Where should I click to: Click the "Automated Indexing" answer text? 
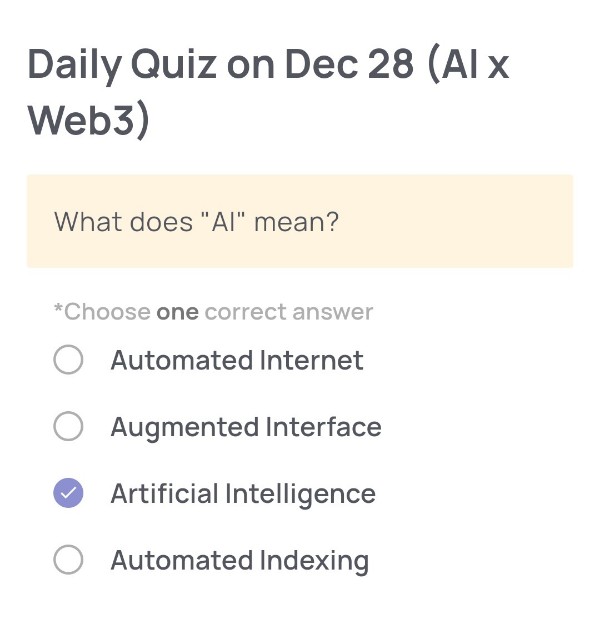click(x=240, y=560)
